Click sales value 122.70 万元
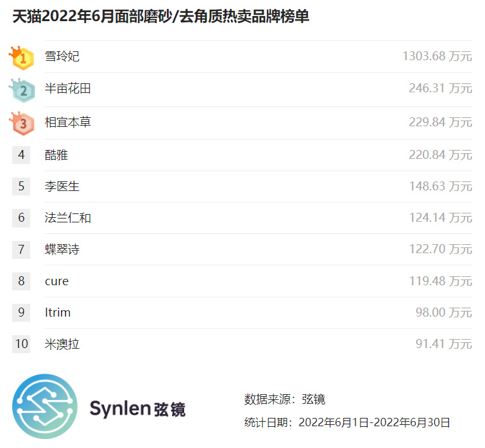 [x=441, y=249]
